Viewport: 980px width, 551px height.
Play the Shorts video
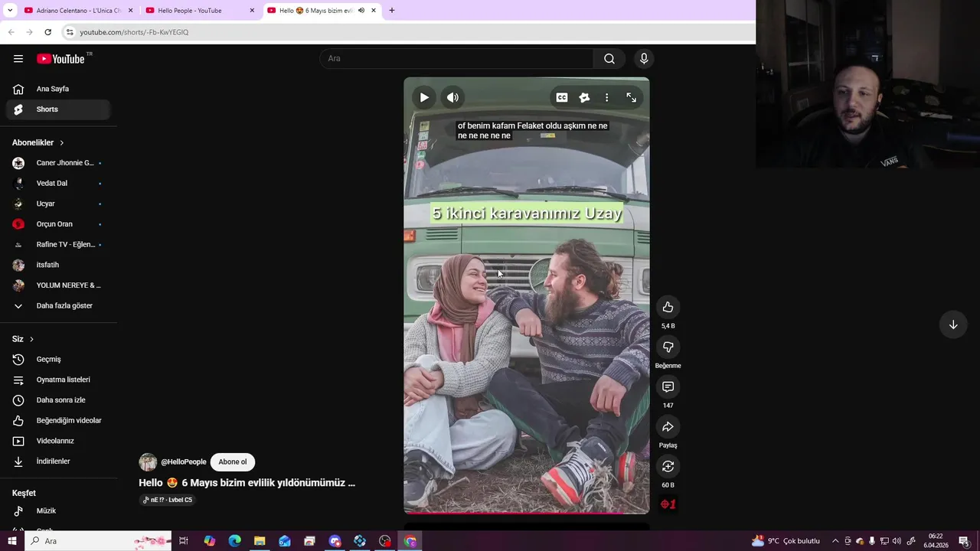424,97
